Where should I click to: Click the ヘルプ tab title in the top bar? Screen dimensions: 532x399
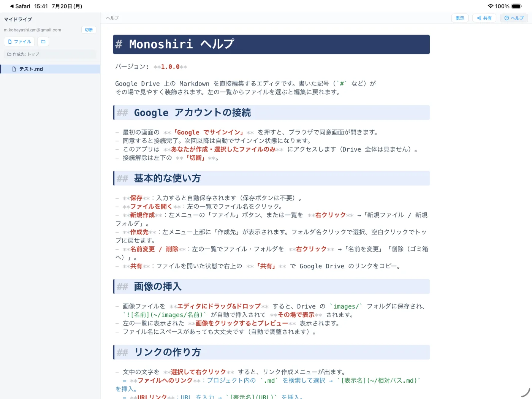[x=112, y=18]
